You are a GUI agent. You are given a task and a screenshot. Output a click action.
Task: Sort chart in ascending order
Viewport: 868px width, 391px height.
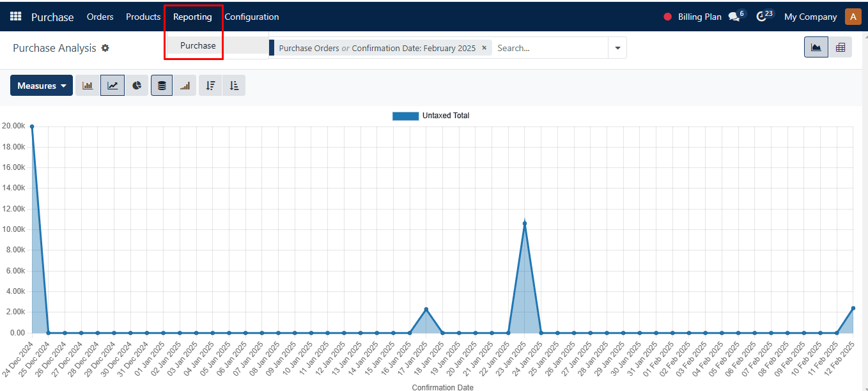(234, 86)
